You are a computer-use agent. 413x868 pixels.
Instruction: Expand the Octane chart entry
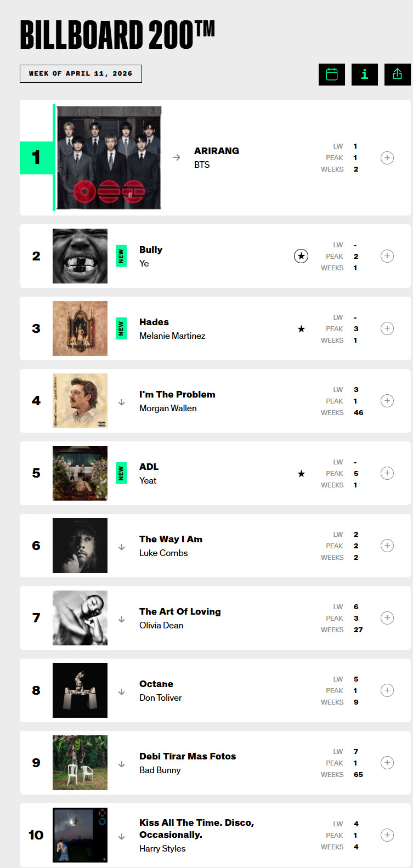point(387,690)
